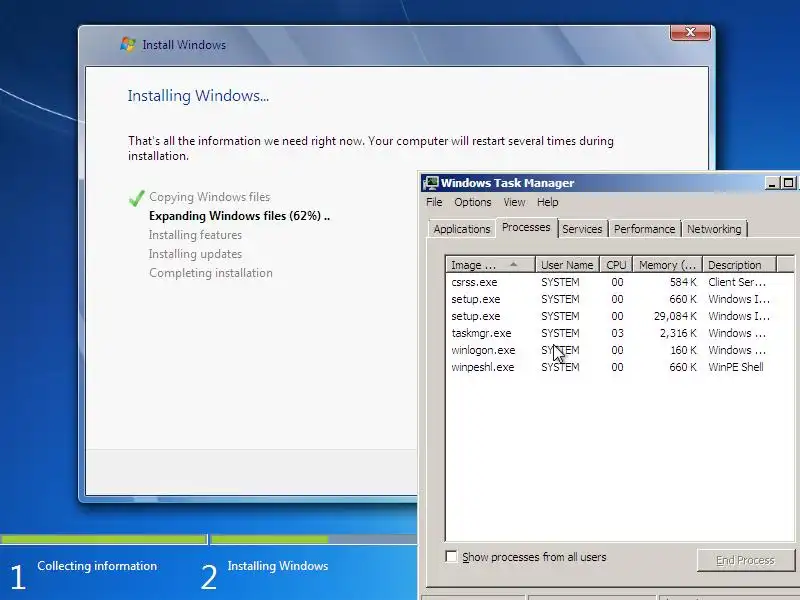Click the Task Manager title bar icon
Image resolution: width=800 pixels, height=600 pixels.
431,183
